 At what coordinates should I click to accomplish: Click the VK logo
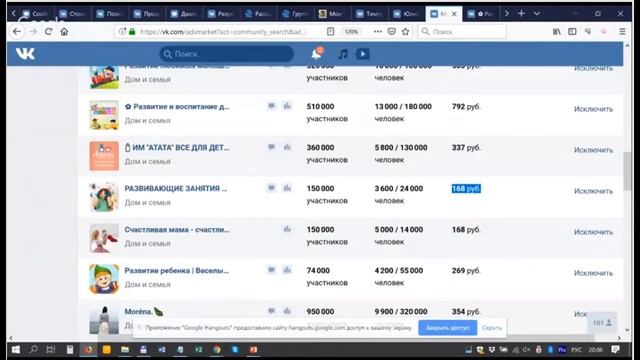pos(25,53)
